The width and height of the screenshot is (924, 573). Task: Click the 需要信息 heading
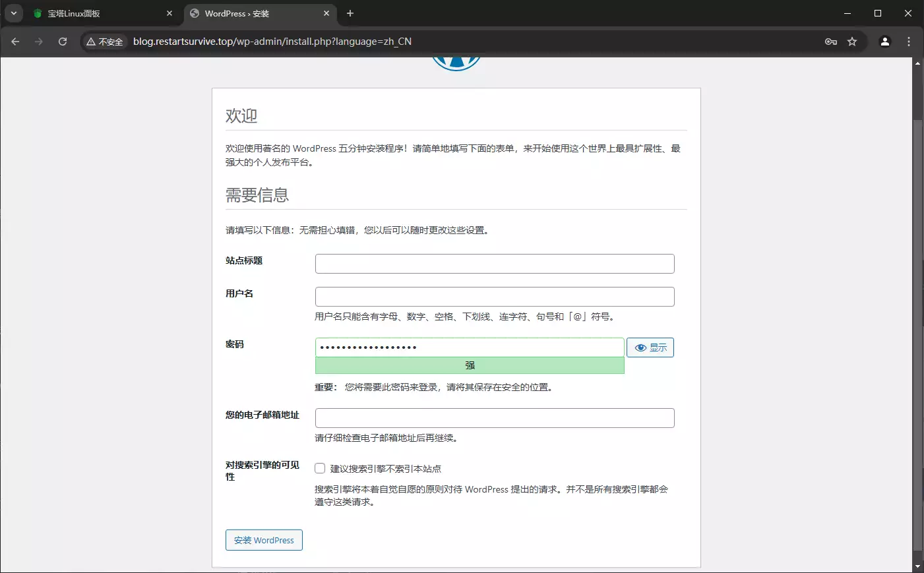(x=257, y=195)
